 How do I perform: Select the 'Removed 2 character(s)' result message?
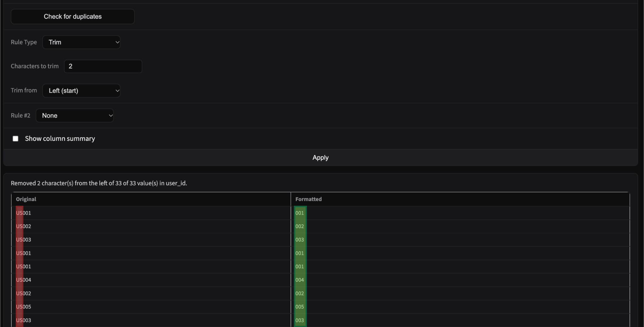coord(99,183)
